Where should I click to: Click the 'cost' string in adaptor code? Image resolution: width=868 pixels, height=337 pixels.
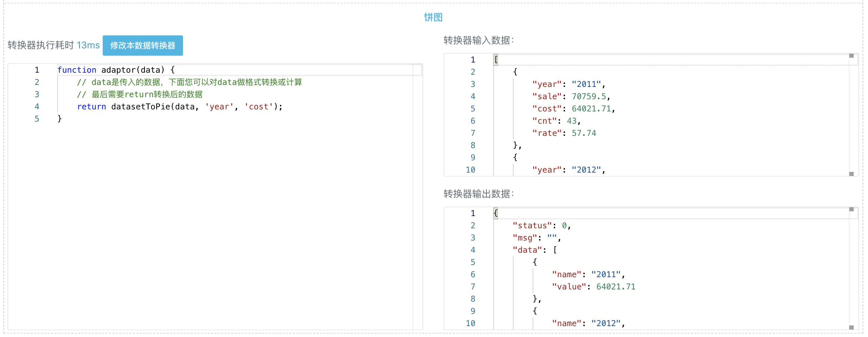coord(258,107)
